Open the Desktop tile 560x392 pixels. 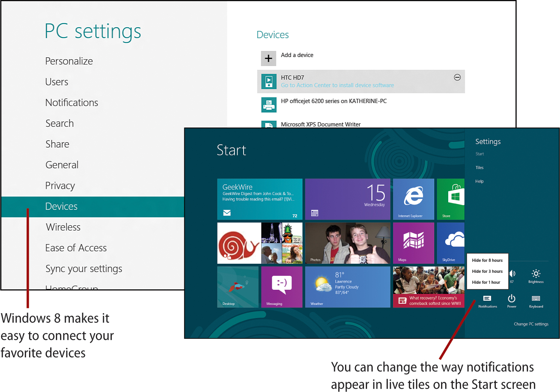point(238,287)
